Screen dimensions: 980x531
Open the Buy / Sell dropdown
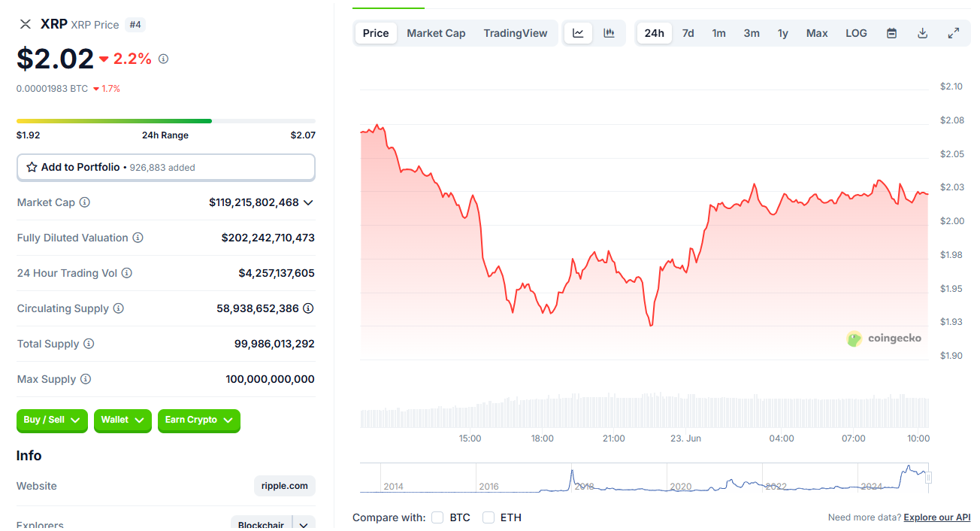pyautogui.click(x=52, y=420)
